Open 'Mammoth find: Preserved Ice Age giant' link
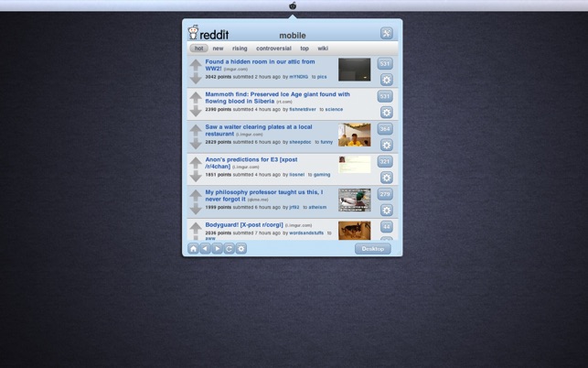The image size is (588, 368). point(277,98)
